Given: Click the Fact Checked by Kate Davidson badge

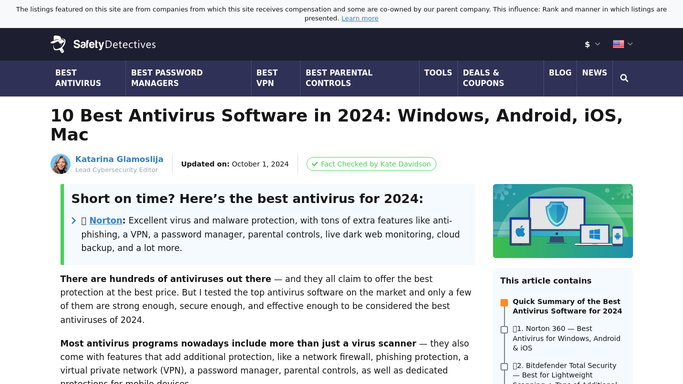Looking at the screenshot, I should click(371, 164).
